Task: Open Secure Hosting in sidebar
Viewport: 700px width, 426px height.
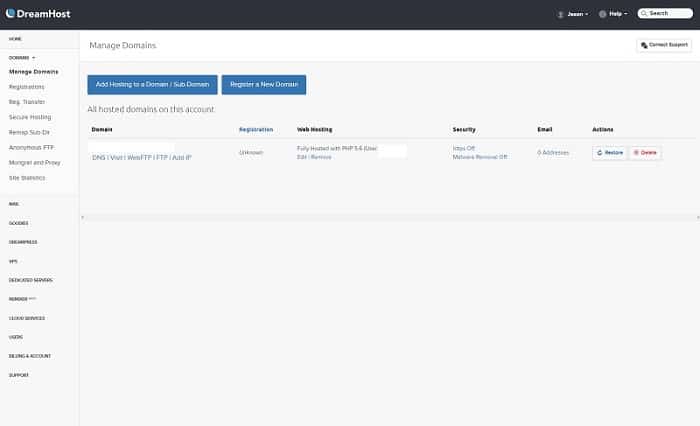Action: pos(30,117)
